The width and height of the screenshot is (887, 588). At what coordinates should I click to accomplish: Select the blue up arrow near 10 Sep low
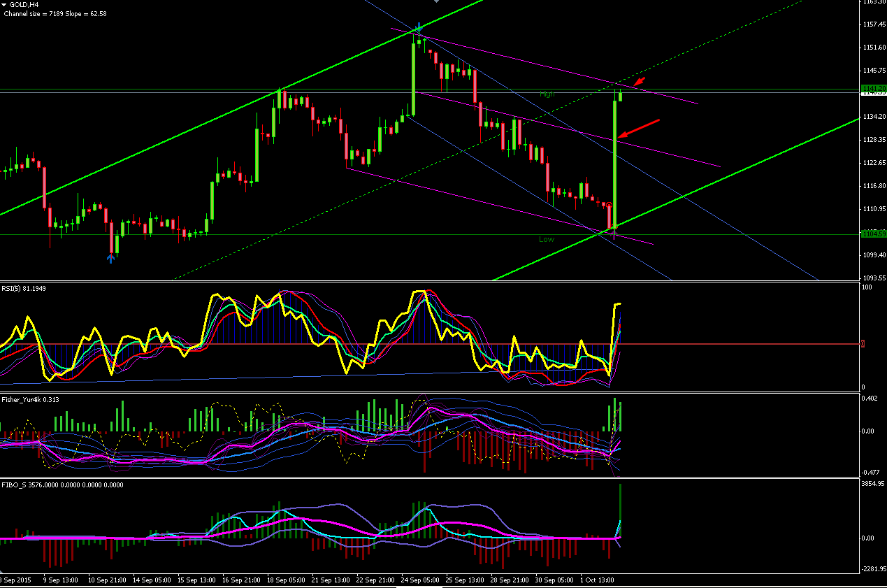click(110, 259)
